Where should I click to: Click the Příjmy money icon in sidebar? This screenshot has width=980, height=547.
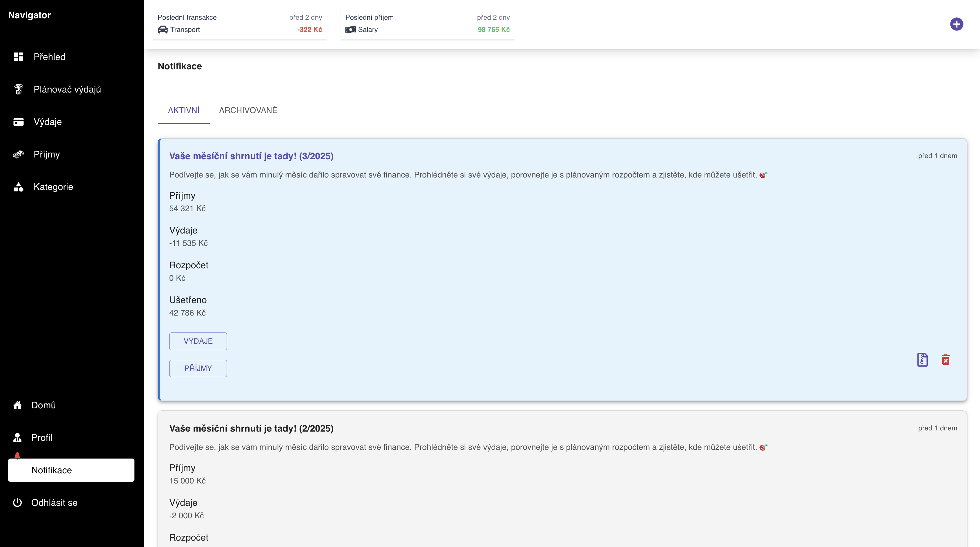(18, 154)
